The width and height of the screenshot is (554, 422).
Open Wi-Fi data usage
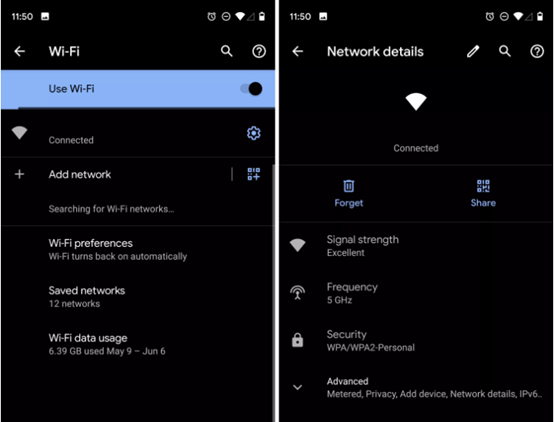[x=137, y=344]
